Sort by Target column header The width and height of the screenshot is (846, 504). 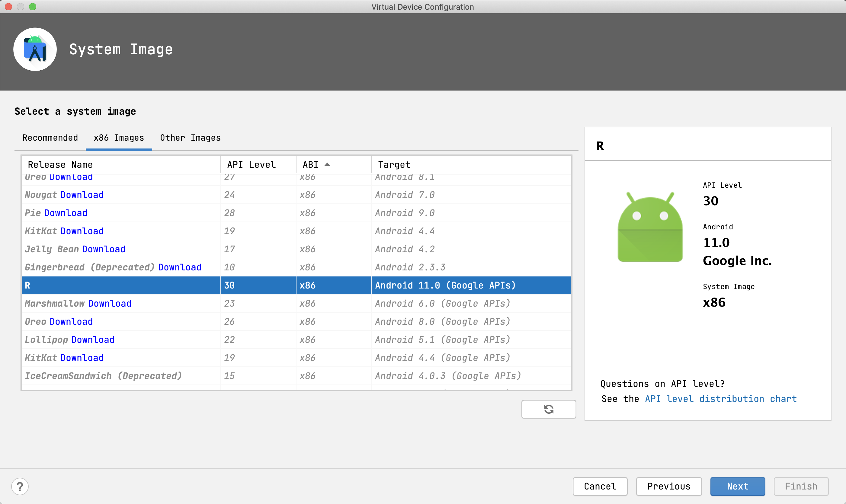(394, 165)
